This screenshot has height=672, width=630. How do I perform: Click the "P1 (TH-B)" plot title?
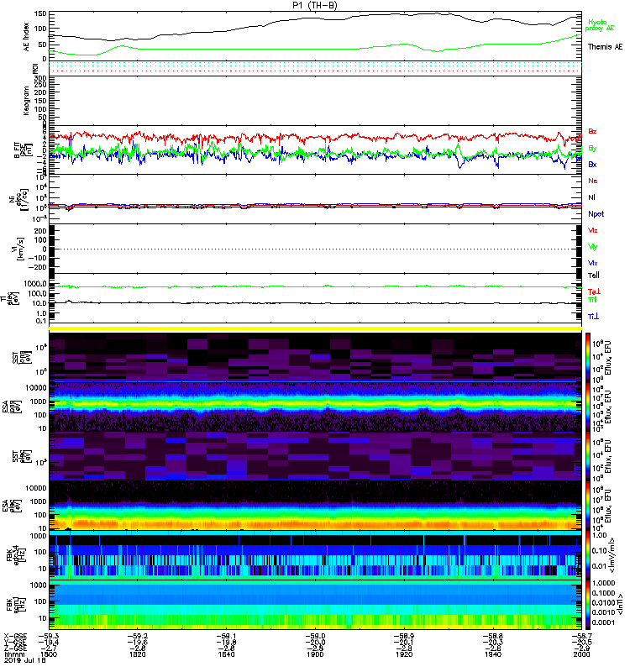pos(316,5)
